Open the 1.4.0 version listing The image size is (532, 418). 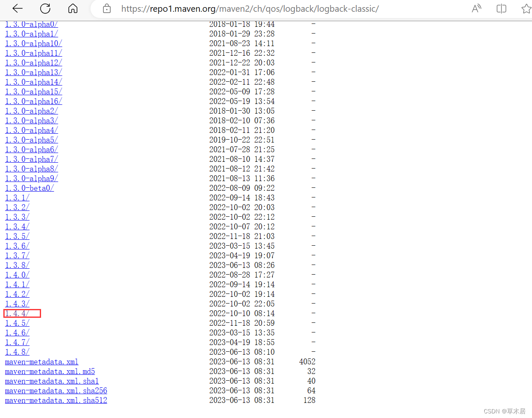17,275
